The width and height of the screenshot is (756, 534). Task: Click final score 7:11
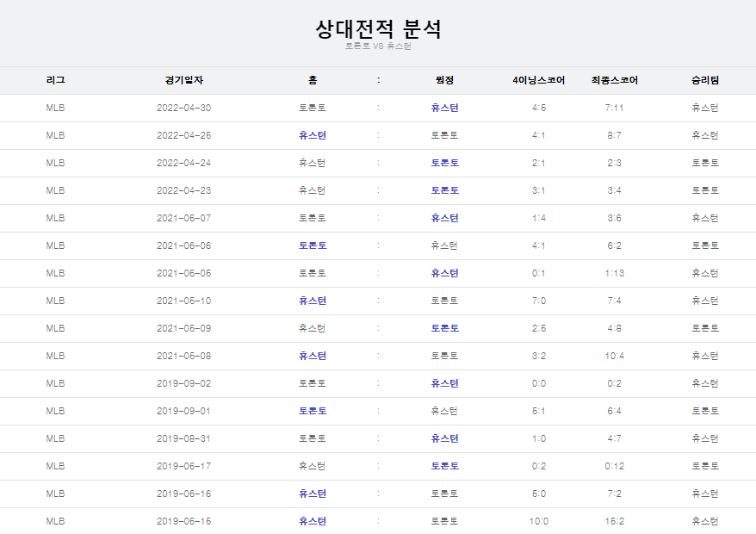(x=614, y=108)
